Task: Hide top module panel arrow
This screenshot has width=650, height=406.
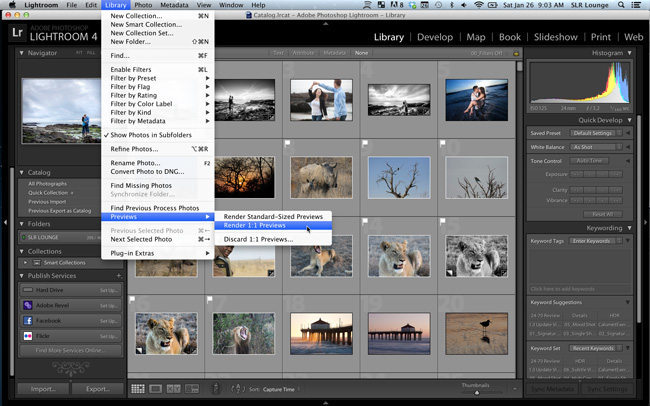Action: click(325, 24)
